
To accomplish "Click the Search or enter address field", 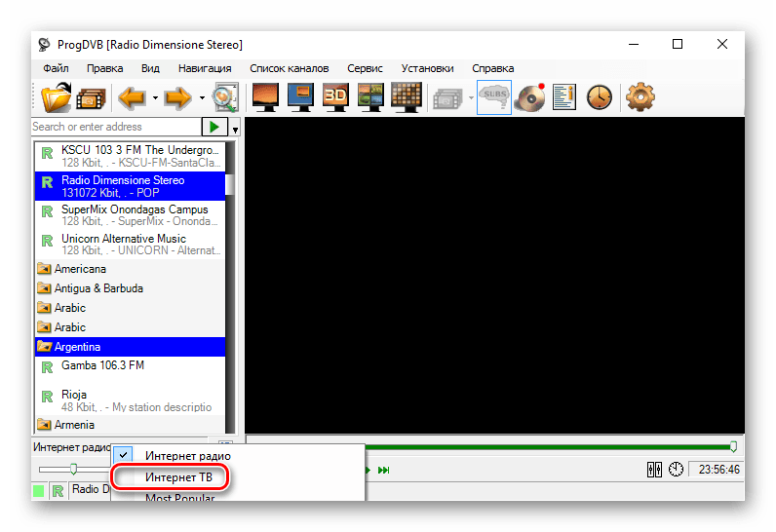I will pos(116,127).
